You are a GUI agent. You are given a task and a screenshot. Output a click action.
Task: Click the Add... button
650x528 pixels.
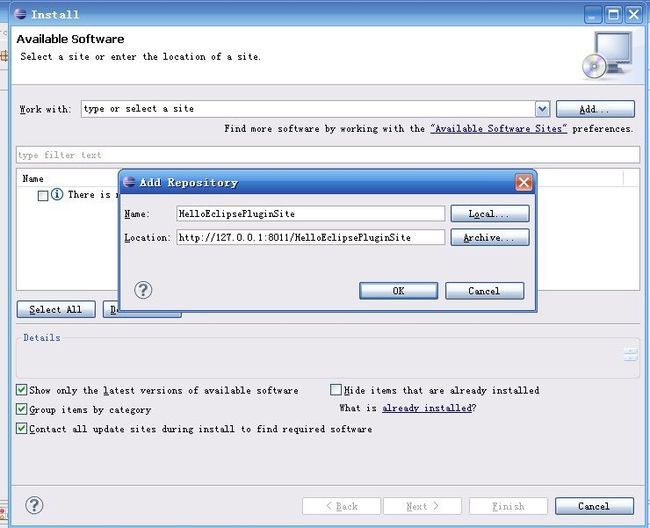pos(595,109)
